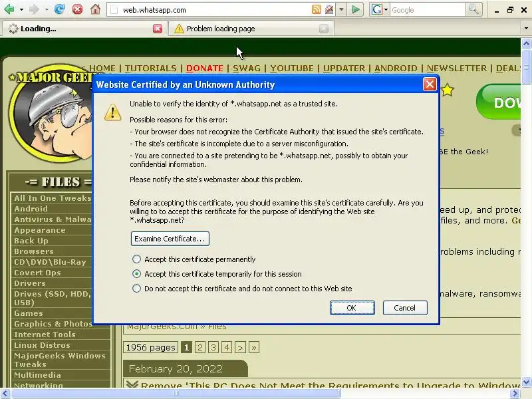Open the back history dropdown arrow

21,9
